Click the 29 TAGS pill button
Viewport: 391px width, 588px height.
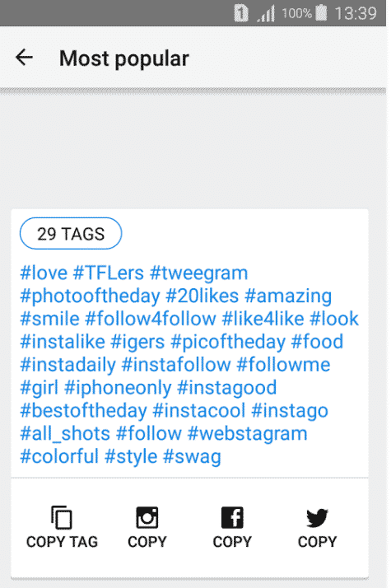tap(71, 234)
